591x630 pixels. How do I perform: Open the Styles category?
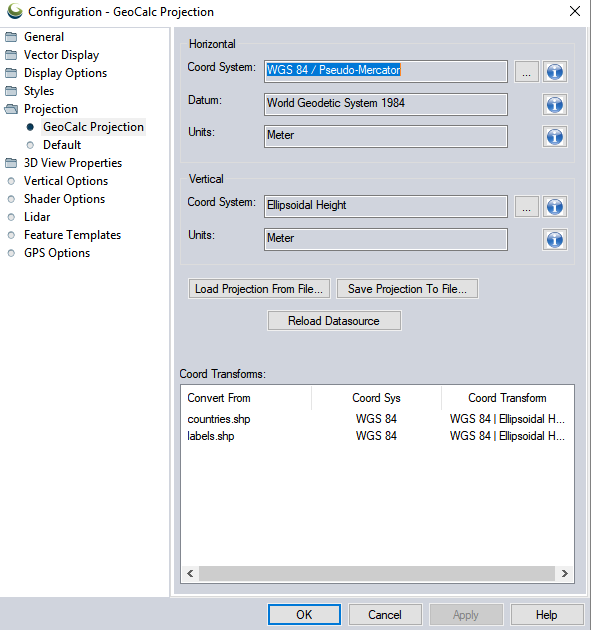39,91
